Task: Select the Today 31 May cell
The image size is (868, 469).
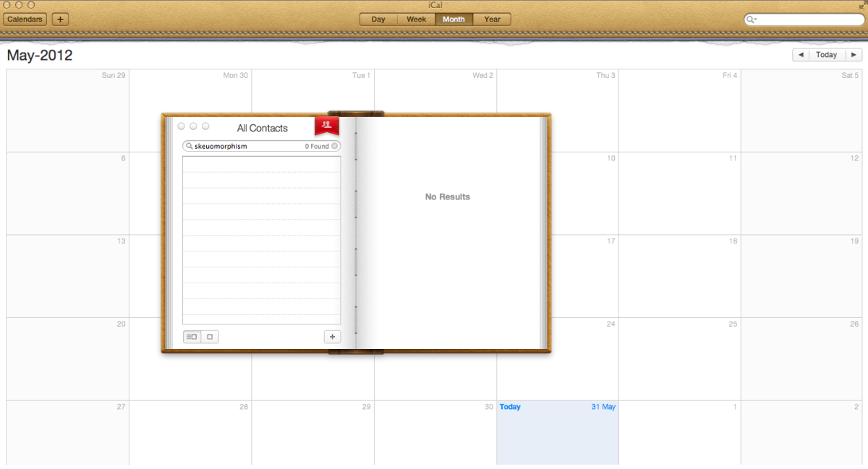Action: pos(557,434)
